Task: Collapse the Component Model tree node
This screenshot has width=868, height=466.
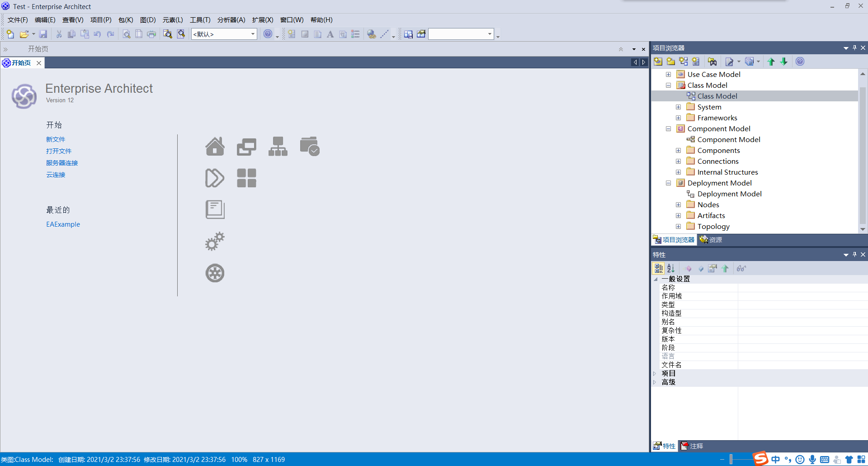Action: (668, 128)
